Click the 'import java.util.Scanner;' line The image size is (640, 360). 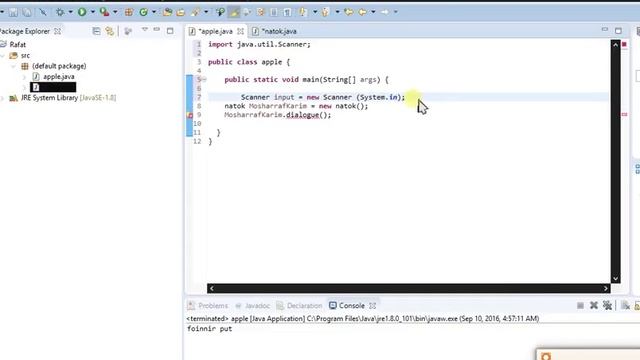pyautogui.click(x=259, y=44)
